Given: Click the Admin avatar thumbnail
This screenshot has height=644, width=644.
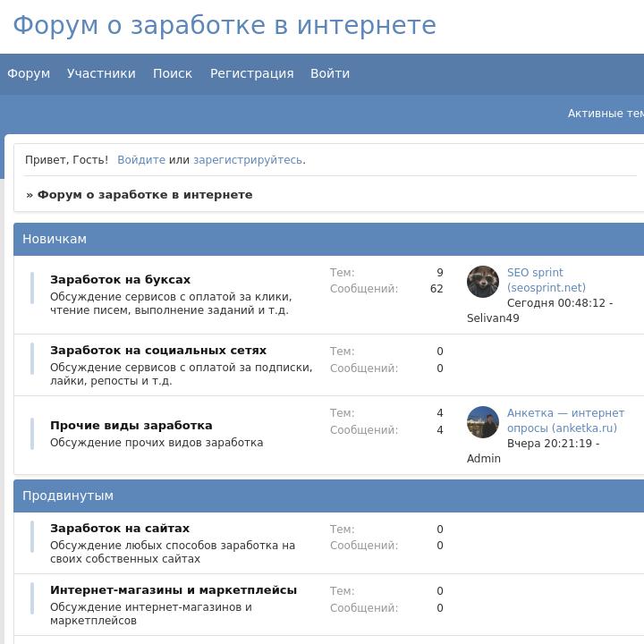Looking at the screenshot, I should pyautogui.click(x=483, y=422).
